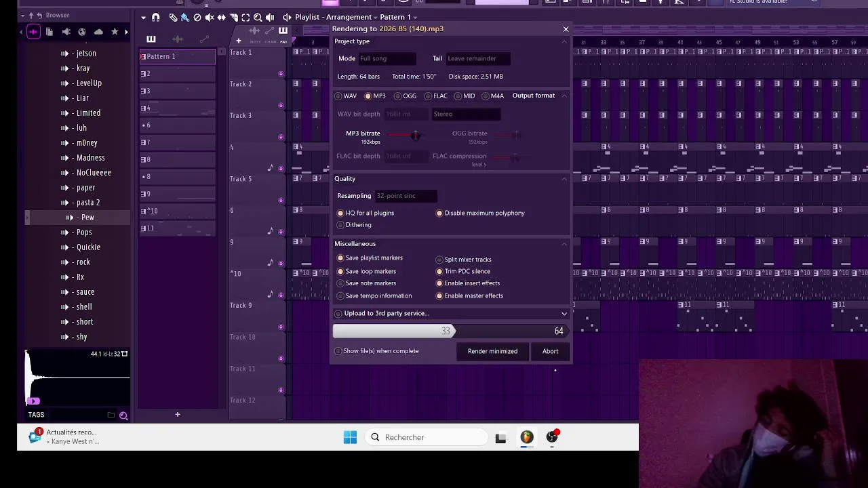
Task: Select the Playback speaker tool
Action: click(x=270, y=17)
